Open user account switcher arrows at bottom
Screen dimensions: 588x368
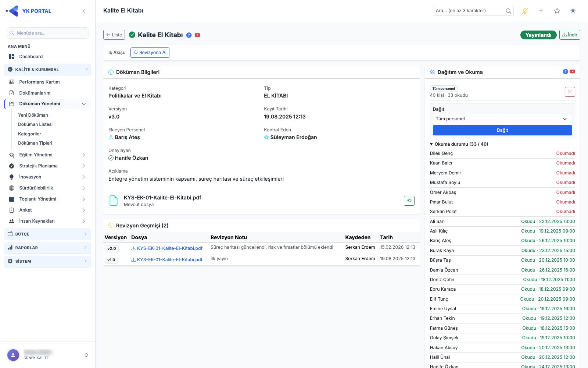coord(86,355)
